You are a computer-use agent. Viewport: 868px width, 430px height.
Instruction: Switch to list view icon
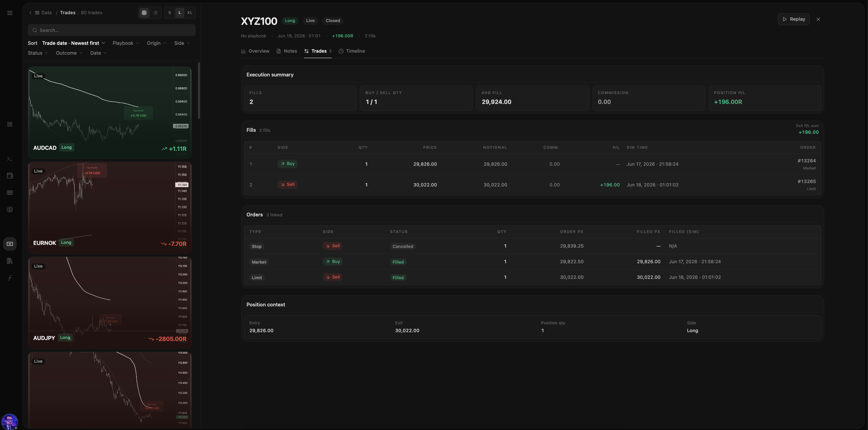tap(156, 13)
